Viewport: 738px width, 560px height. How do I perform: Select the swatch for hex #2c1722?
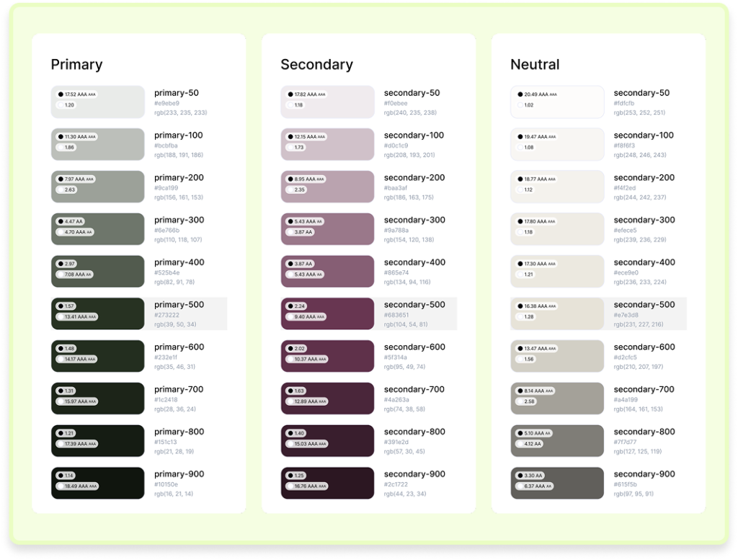click(328, 483)
